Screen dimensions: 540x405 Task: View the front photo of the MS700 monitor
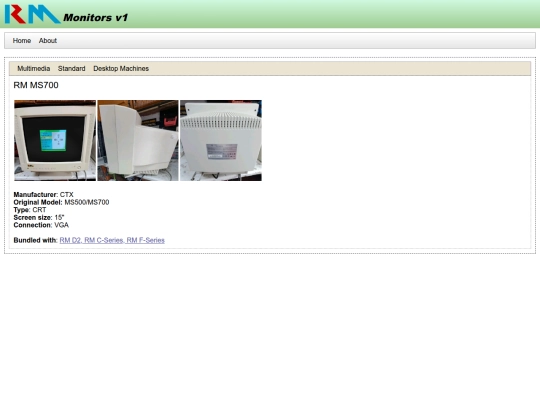coord(55,141)
